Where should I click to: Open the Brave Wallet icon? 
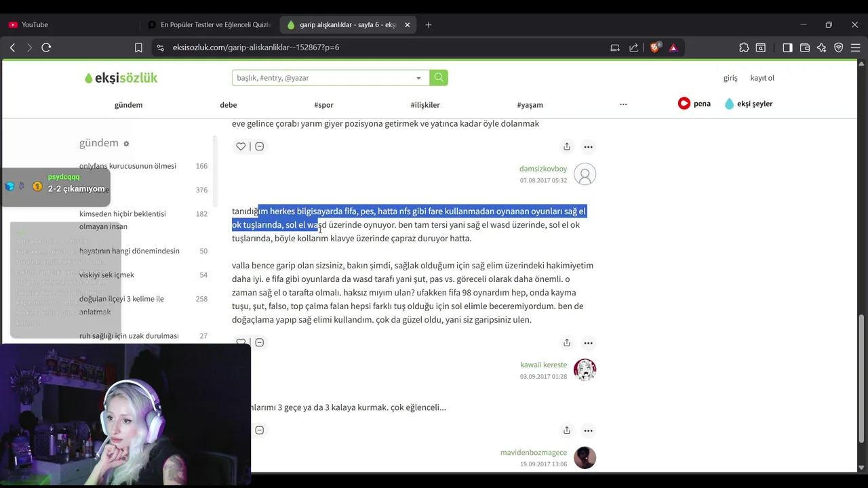[x=805, y=47]
